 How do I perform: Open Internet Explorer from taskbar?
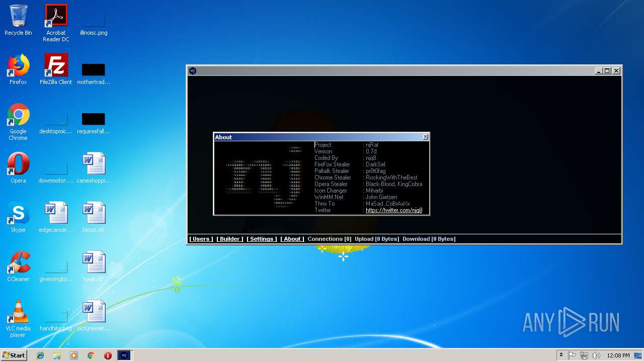tap(40, 355)
